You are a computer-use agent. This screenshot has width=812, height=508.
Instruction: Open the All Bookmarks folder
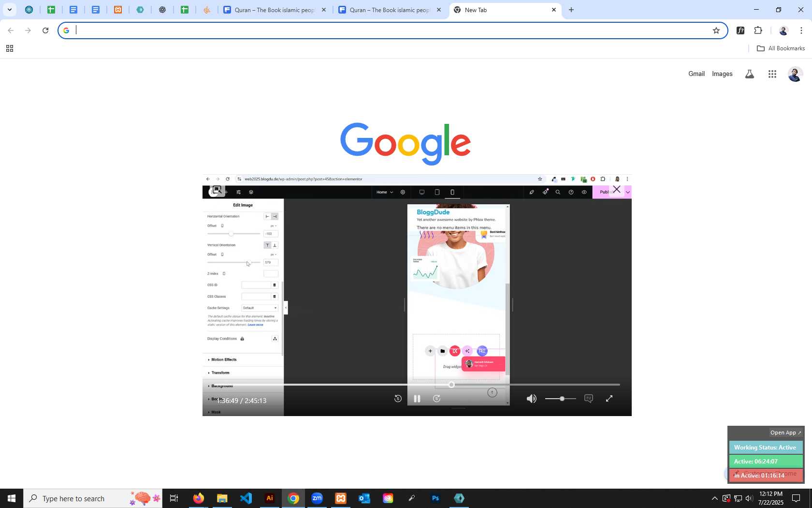(x=781, y=48)
